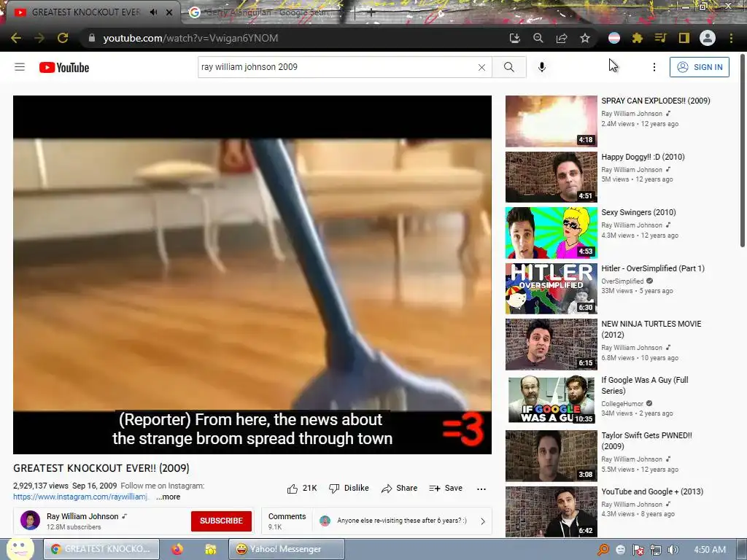
Task: Open the Chrome profile avatar
Action: point(708,38)
